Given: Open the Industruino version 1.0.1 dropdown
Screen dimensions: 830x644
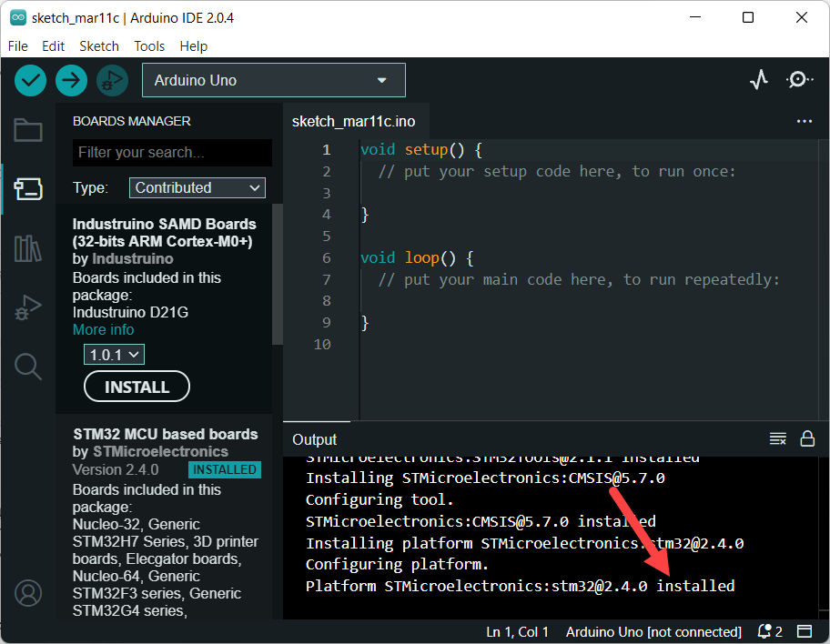Looking at the screenshot, I should [x=114, y=355].
